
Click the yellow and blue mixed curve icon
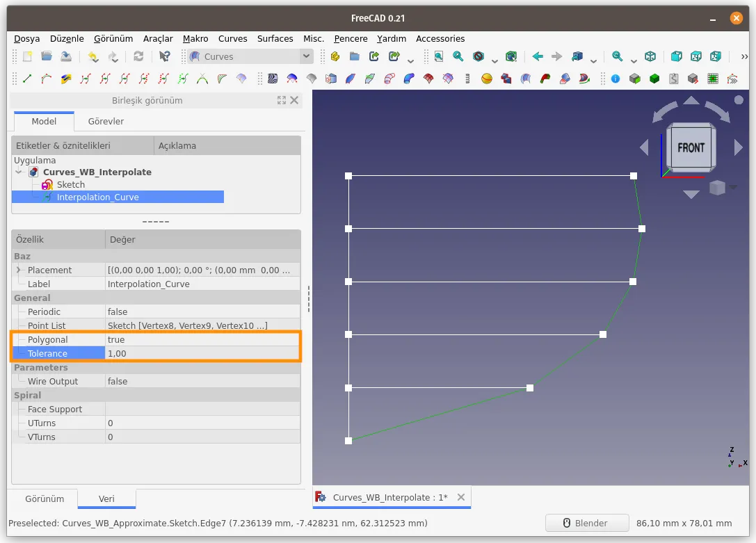tap(66, 79)
